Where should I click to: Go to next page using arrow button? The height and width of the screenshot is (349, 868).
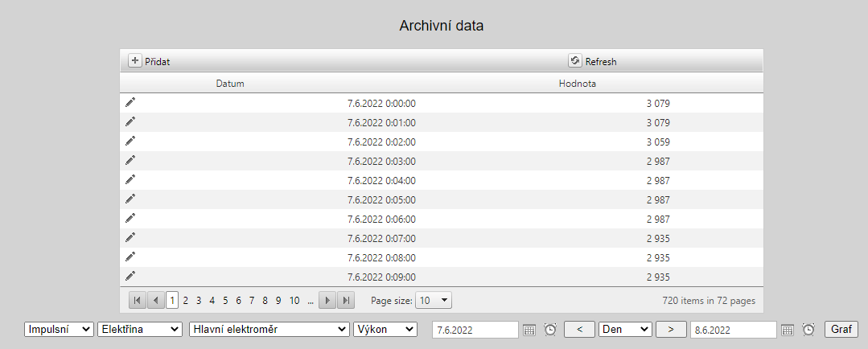pyautogui.click(x=327, y=300)
